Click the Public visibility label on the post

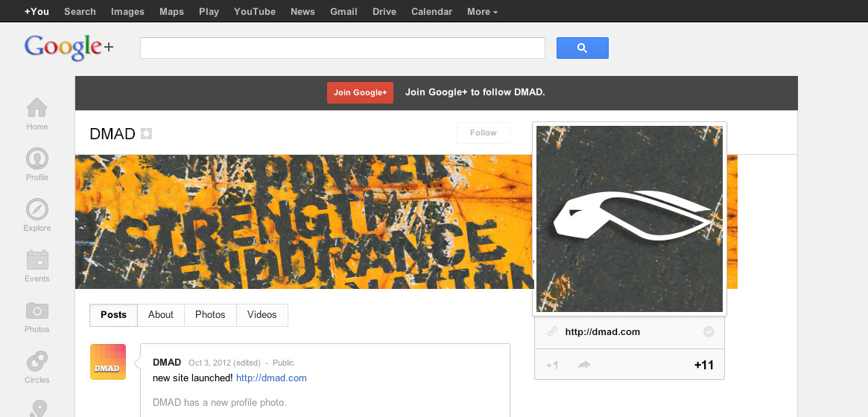(x=283, y=363)
